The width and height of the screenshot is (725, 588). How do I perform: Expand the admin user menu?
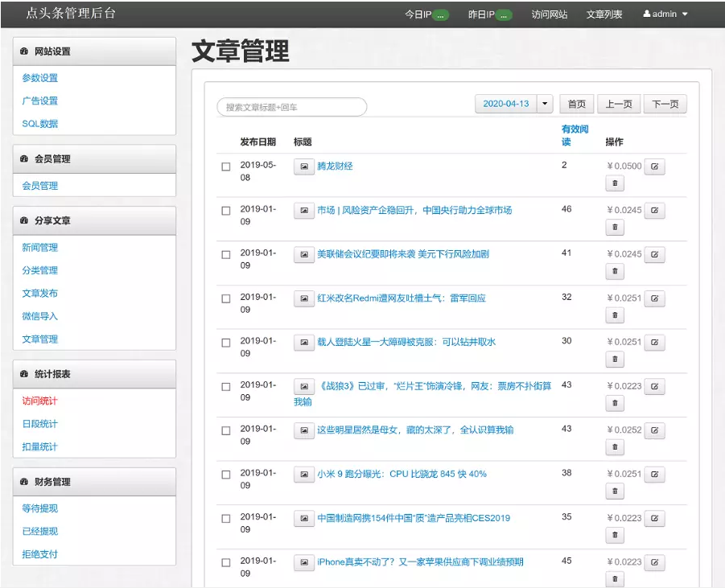point(665,14)
